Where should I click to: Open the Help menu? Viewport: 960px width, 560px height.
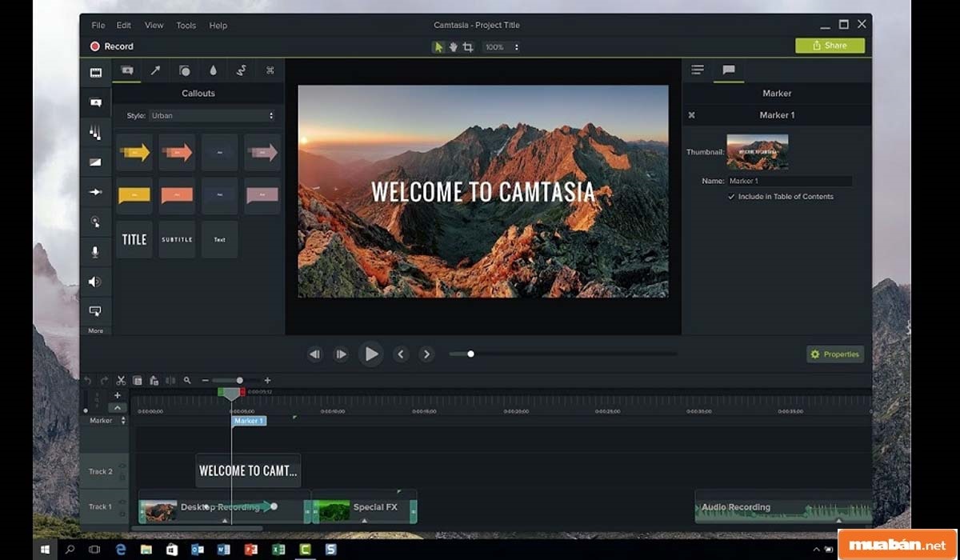[x=218, y=26]
